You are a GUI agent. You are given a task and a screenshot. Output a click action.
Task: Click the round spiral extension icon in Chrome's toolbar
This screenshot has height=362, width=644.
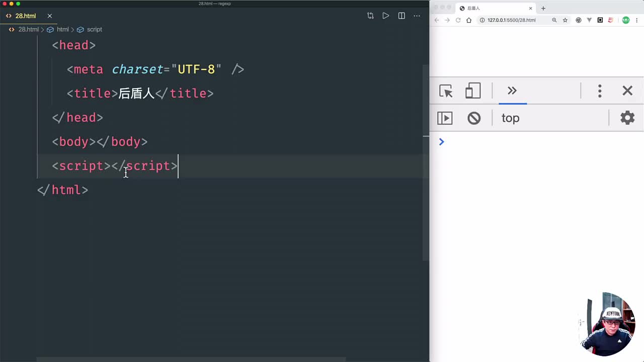[578, 20]
